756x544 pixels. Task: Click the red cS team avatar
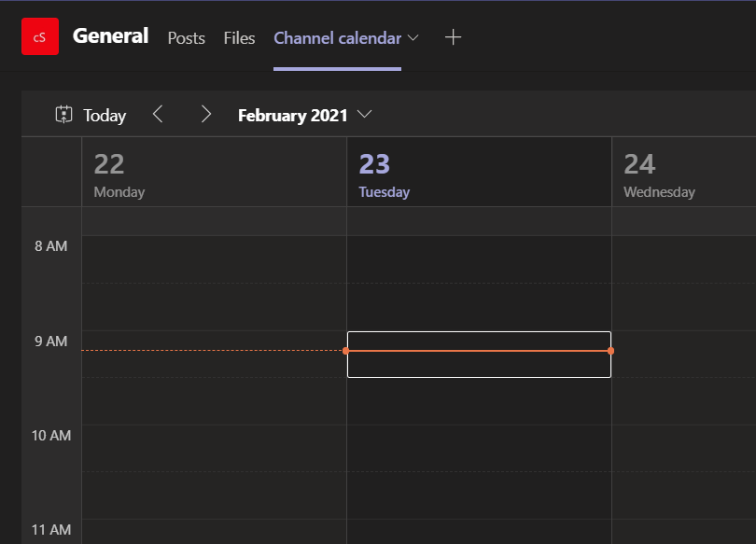click(40, 37)
